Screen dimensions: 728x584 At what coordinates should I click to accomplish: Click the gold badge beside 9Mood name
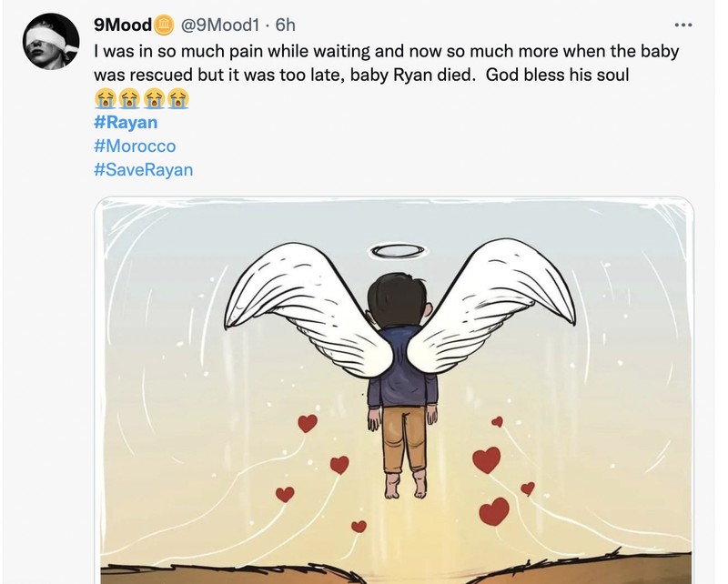tap(164, 25)
